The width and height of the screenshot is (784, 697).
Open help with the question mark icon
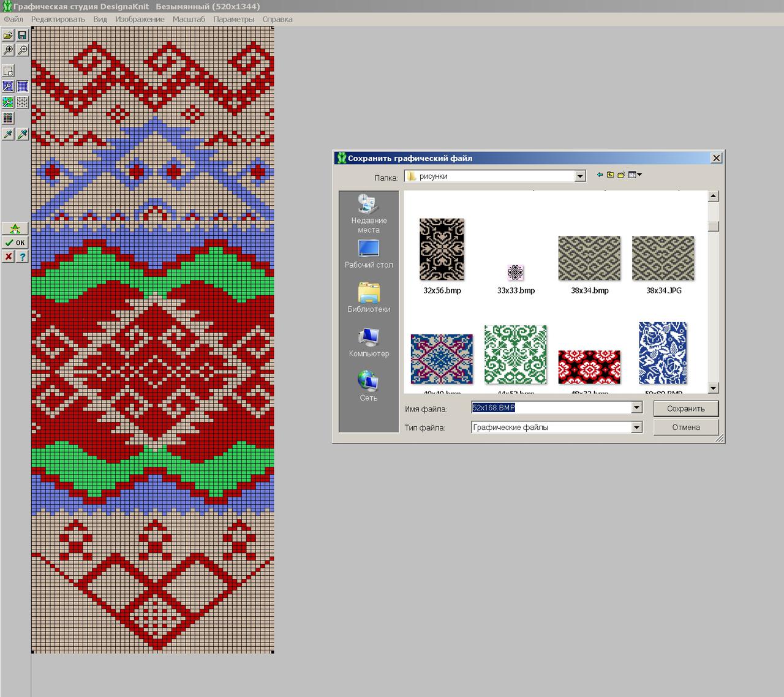coord(22,257)
